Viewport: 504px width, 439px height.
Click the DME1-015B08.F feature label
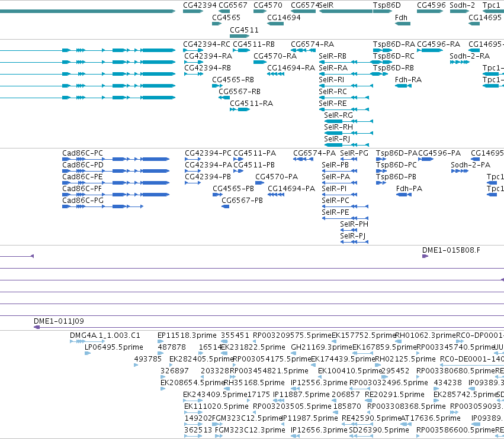(x=451, y=250)
